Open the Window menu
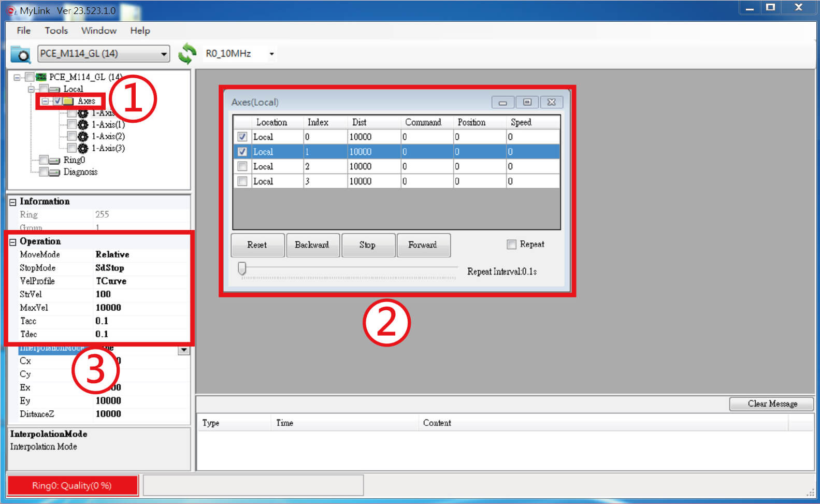The width and height of the screenshot is (820, 504). point(99,31)
